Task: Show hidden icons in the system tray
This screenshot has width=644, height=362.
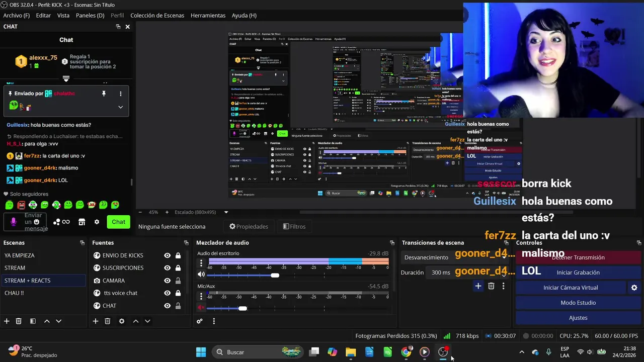Action: pyautogui.click(x=522, y=352)
